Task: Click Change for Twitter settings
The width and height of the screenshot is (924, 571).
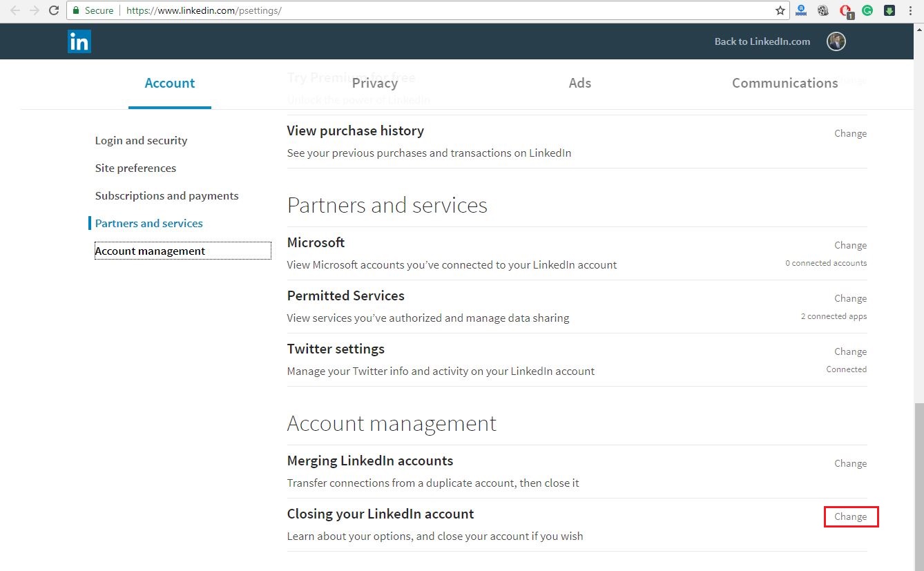Action: coord(850,352)
